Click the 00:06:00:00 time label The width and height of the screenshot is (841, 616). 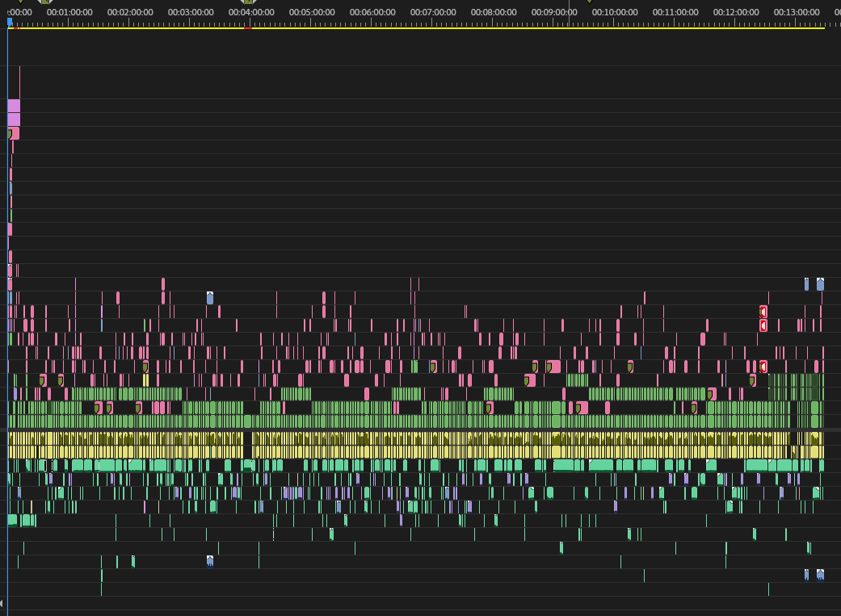(372, 12)
